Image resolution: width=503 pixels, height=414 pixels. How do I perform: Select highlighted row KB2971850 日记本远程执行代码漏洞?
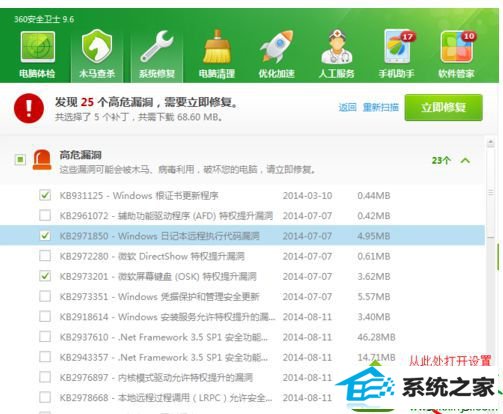click(242, 236)
